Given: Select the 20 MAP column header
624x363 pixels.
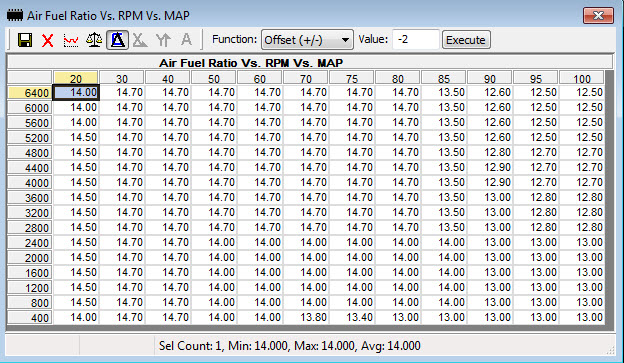Looking at the screenshot, I should [x=76, y=78].
